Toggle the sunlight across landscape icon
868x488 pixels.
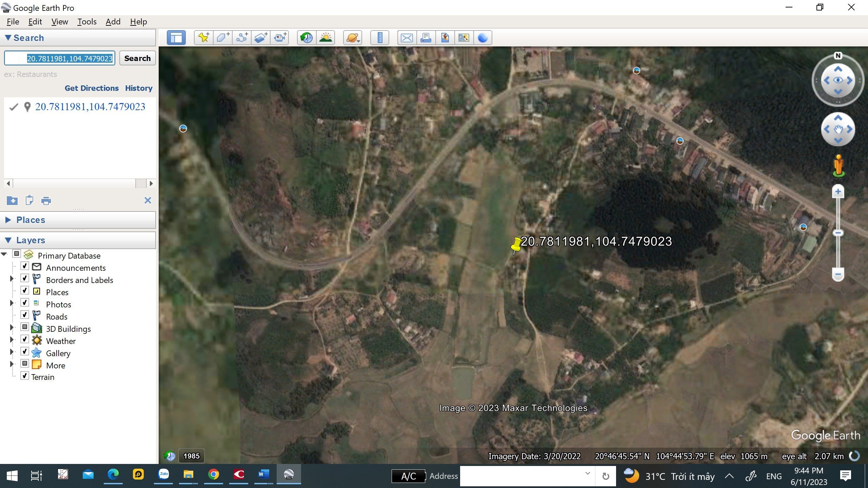[x=326, y=38]
